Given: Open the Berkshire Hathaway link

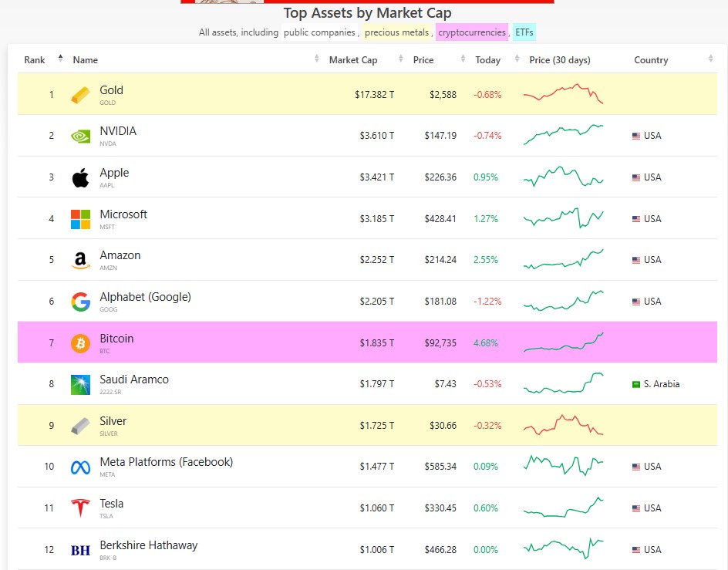Looking at the screenshot, I should (148, 545).
